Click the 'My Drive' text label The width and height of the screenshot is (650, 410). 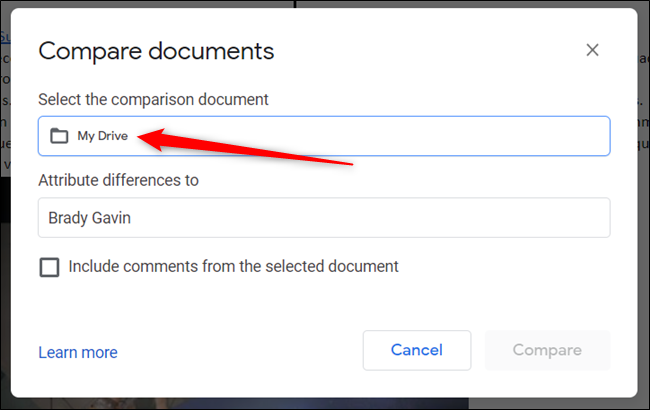103,136
